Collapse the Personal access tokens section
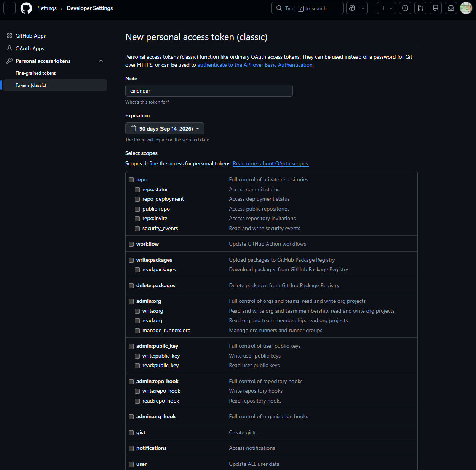The width and height of the screenshot is (476, 470). pyautogui.click(x=101, y=61)
